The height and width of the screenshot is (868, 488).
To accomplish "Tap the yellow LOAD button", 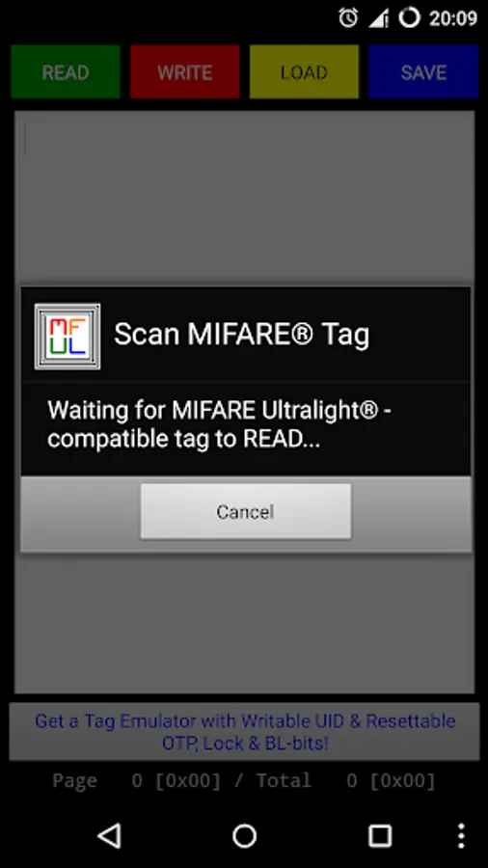I will coord(304,72).
